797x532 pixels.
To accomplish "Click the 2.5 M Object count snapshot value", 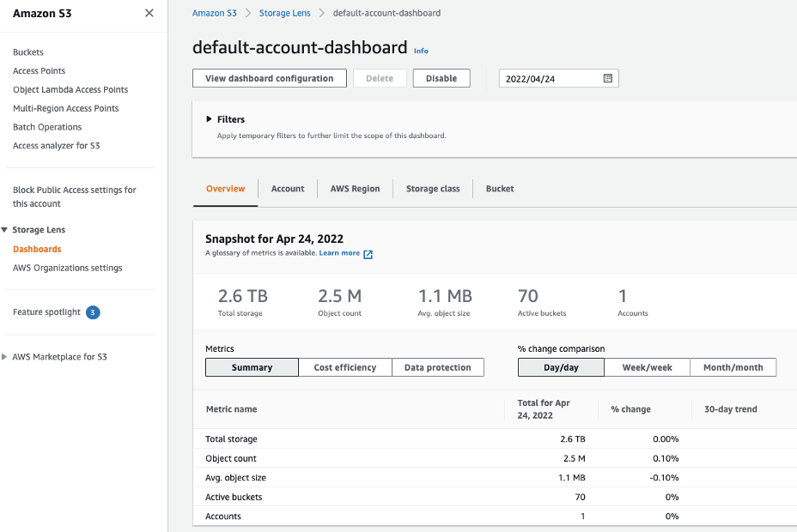I will click(x=339, y=296).
